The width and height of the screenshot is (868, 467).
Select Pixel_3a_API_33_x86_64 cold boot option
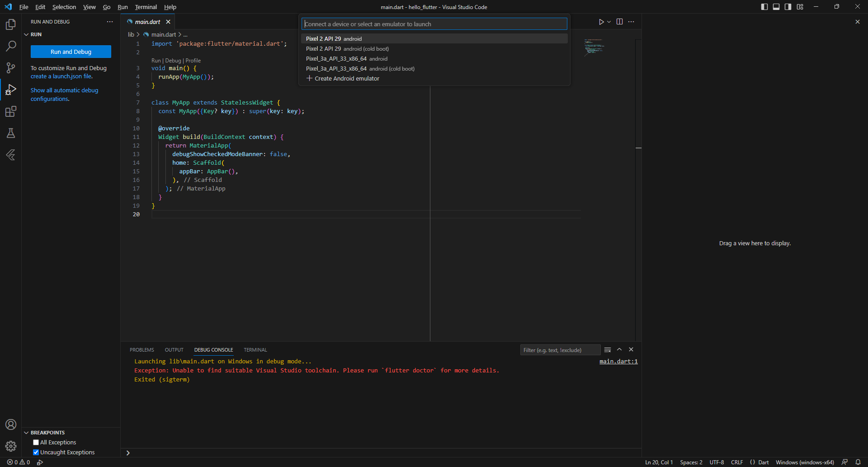tap(434, 69)
